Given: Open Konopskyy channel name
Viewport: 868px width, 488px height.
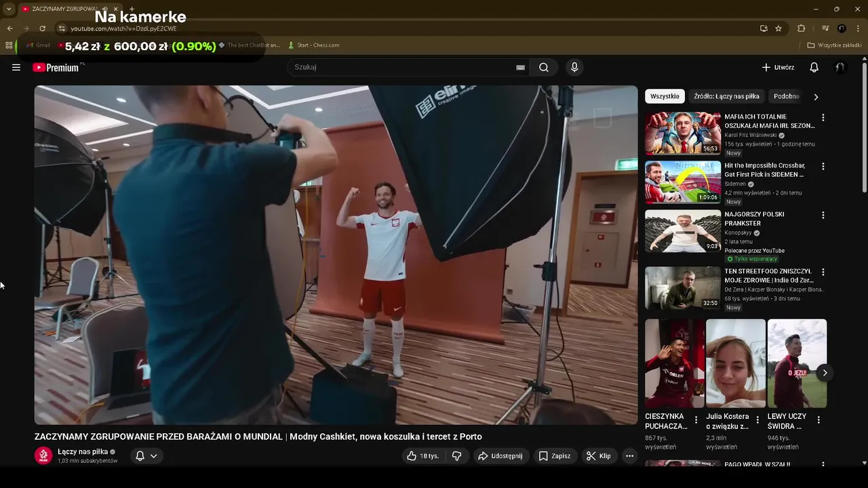Looking at the screenshot, I should (738, 233).
